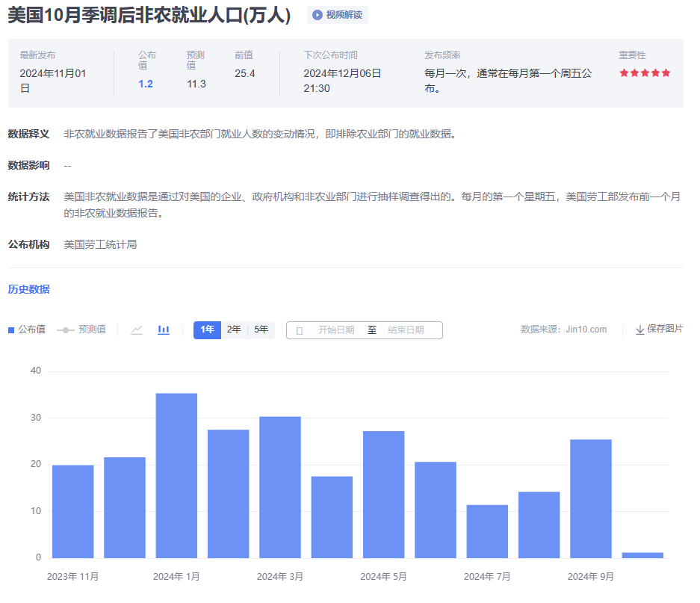Open the 历史数据 section link
Image resolution: width=700 pixels, height=603 pixels.
click(x=28, y=289)
